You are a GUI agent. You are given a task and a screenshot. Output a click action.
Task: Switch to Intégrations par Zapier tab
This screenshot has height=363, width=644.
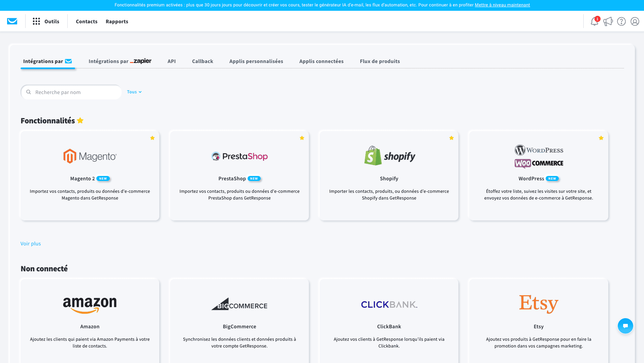click(x=120, y=61)
